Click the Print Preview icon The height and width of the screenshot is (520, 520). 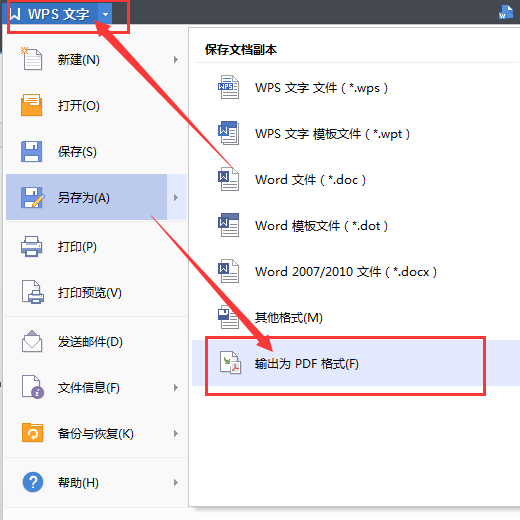33,292
